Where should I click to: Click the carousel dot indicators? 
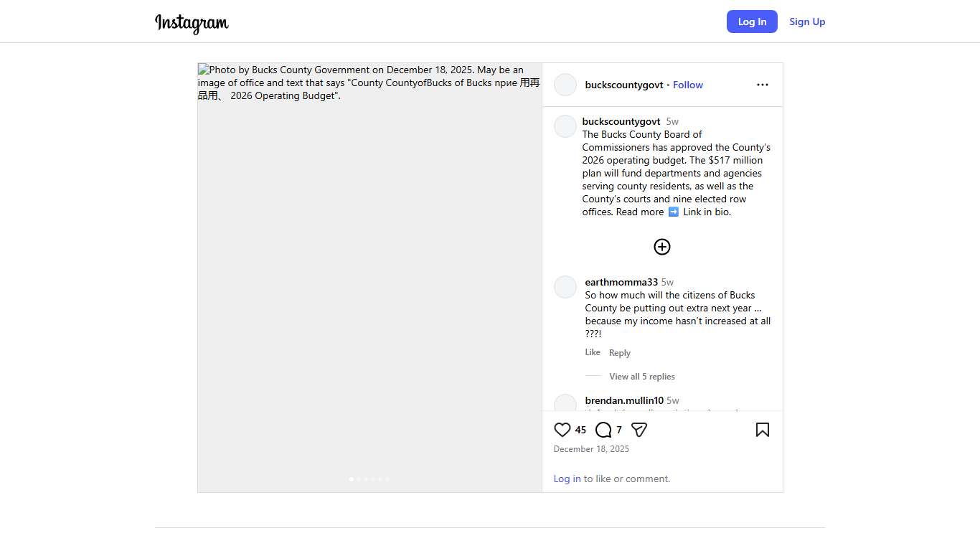click(369, 479)
